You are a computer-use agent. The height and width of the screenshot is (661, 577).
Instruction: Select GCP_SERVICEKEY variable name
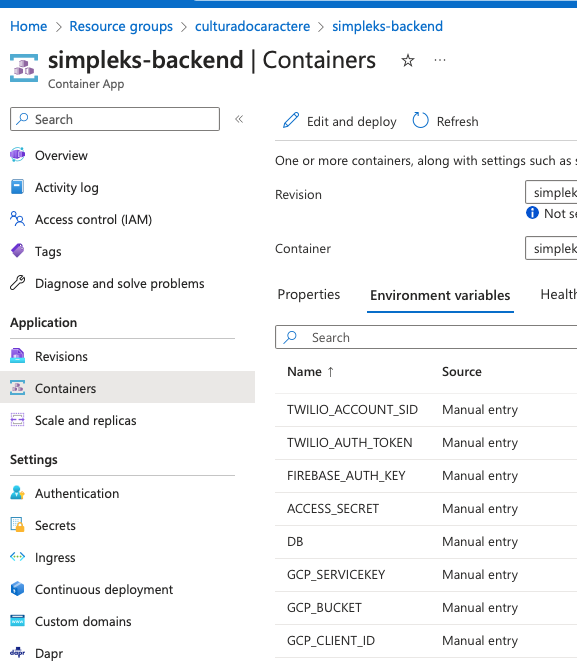[x=336, y=574]
